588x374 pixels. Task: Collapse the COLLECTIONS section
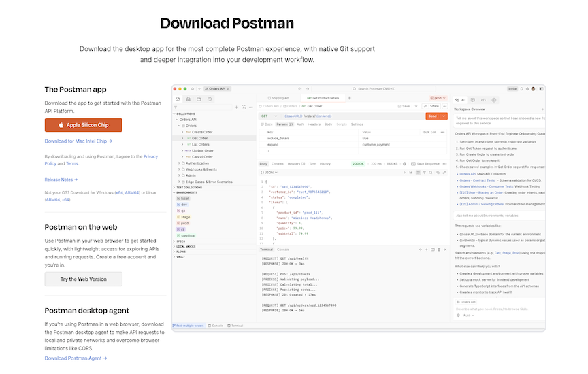174,114
